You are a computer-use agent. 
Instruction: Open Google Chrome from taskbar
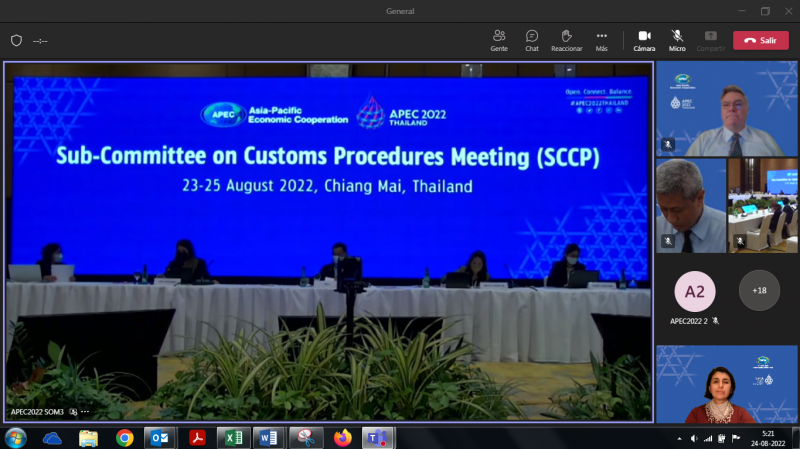click(x=125, y=438)
